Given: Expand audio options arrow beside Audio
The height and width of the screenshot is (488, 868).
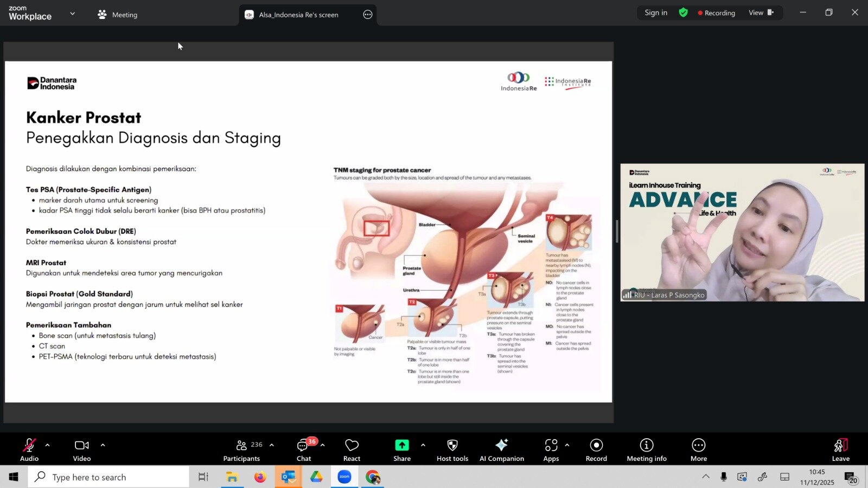Looking at the screenshot, I should [x=48, y=445].
